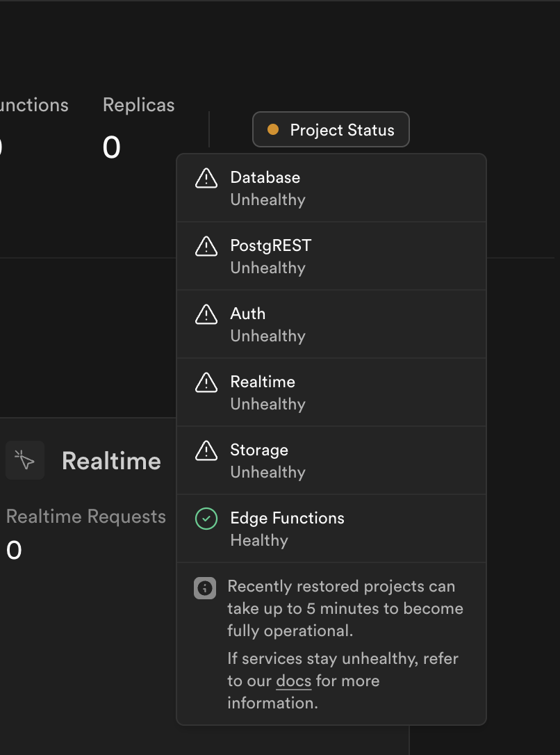
Task: Click the Realtime unhealthy warning icon in popover
Action: pyautogui.click(x=206, y=383)
